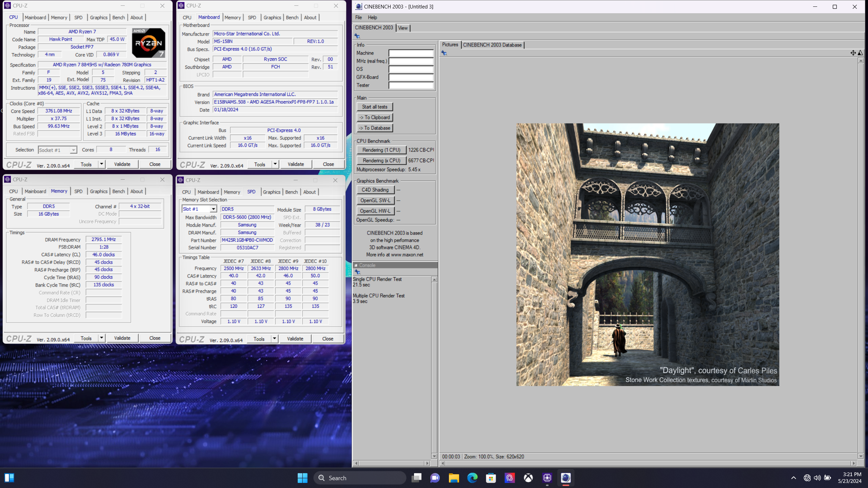The width and height of the screenshot is (868, 488).
Task: Click the rendered Daylight picture
Action: (x=648, y=255)
